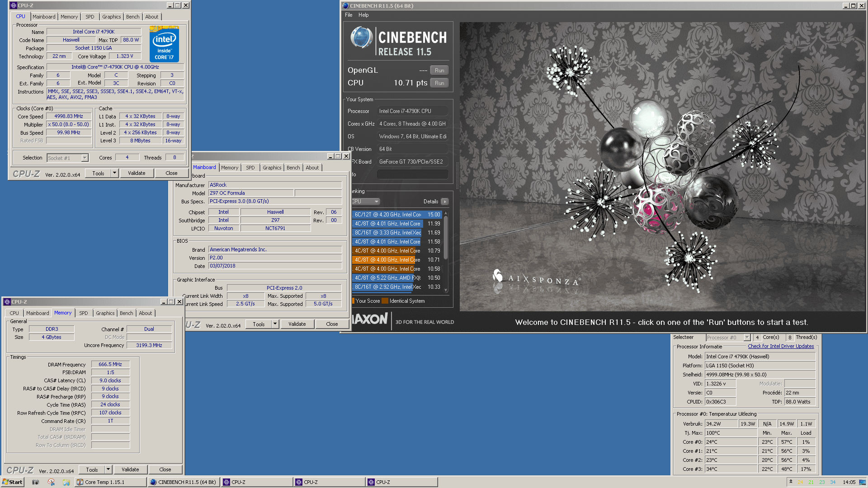Click the AIXSPONZA logo in the render view

[x=536, y=278]
